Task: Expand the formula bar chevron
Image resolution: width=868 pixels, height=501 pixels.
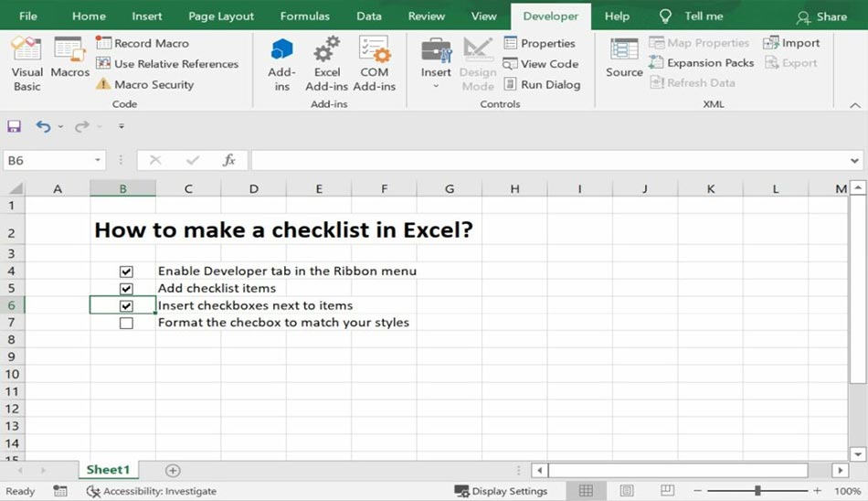Action: tap(854, 161)
